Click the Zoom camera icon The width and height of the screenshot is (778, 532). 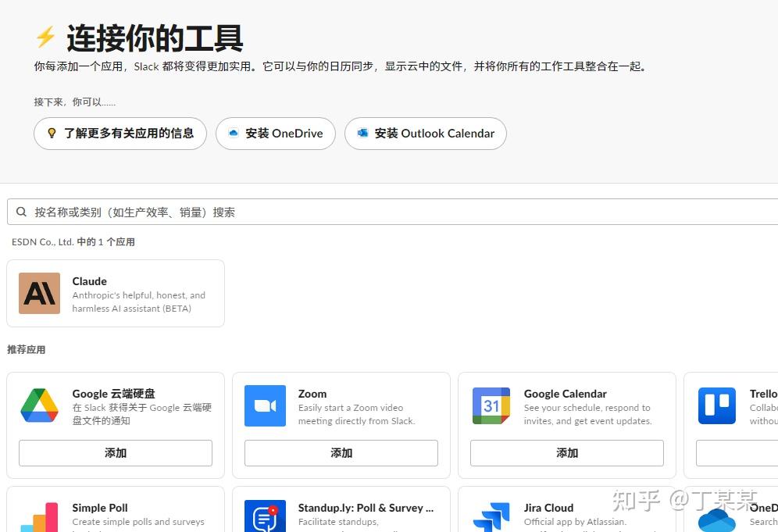(x=265, y=406)
